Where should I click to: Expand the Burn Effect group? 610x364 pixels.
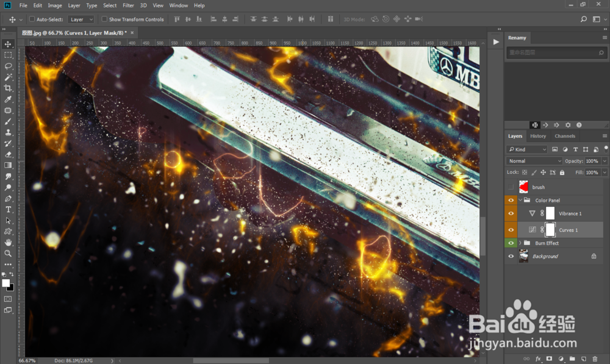520,243
